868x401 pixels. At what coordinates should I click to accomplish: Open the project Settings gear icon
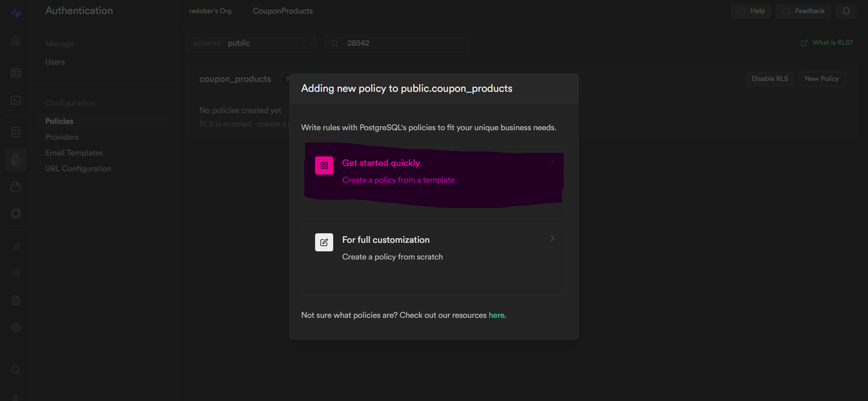pyautogui.click(x=16, y=327)
